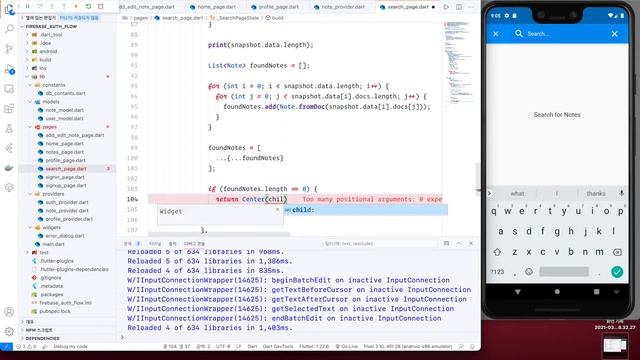Click the debug Step Out button

click(64, 7)
